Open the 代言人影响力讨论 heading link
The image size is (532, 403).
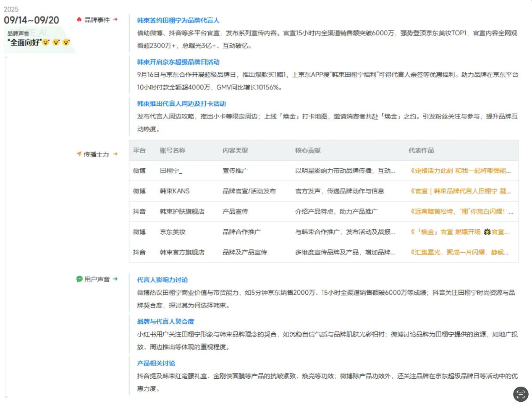pos(162,280)
